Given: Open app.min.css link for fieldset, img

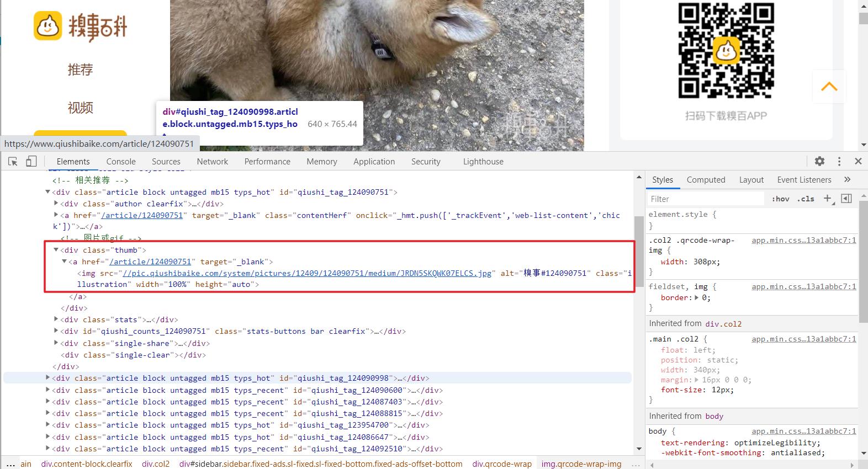Looking at the screenshot, I should (x=803, y=286).
